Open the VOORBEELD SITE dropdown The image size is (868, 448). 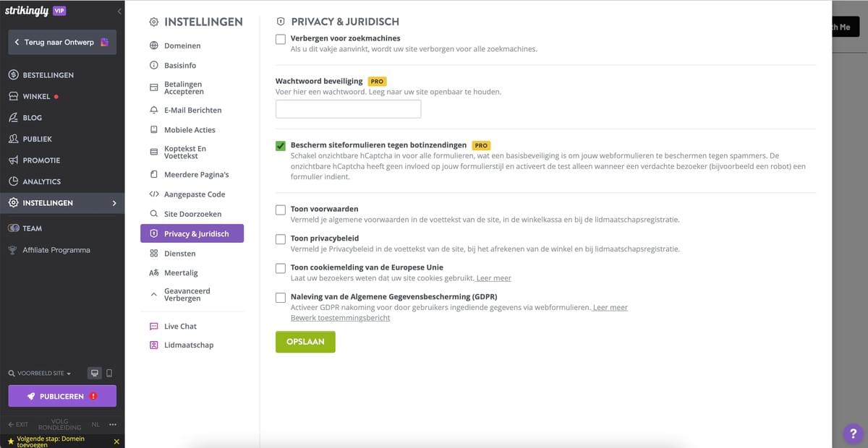40,373
